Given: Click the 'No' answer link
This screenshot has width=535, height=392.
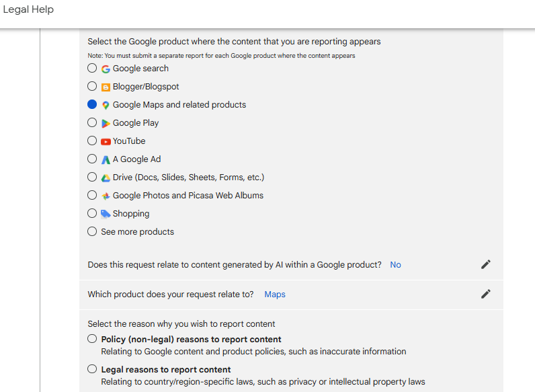Looking at the screenshot, I should click(395, 265).
